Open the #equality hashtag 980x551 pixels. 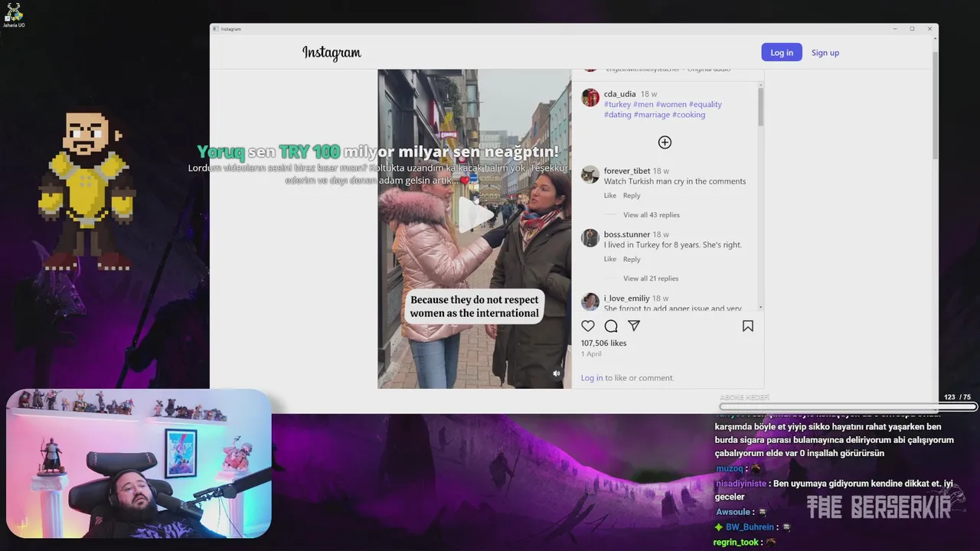[x=705, y=105]
